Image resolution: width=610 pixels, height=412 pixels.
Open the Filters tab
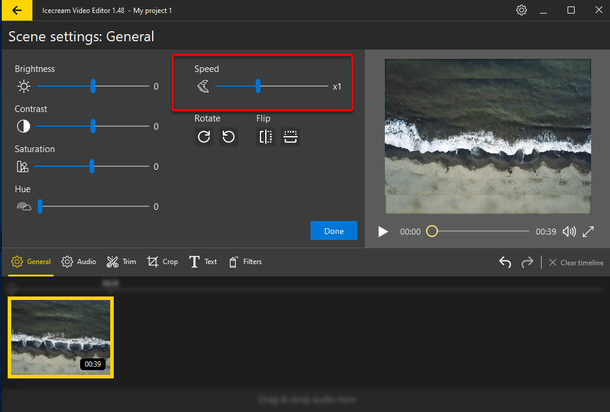245,262
